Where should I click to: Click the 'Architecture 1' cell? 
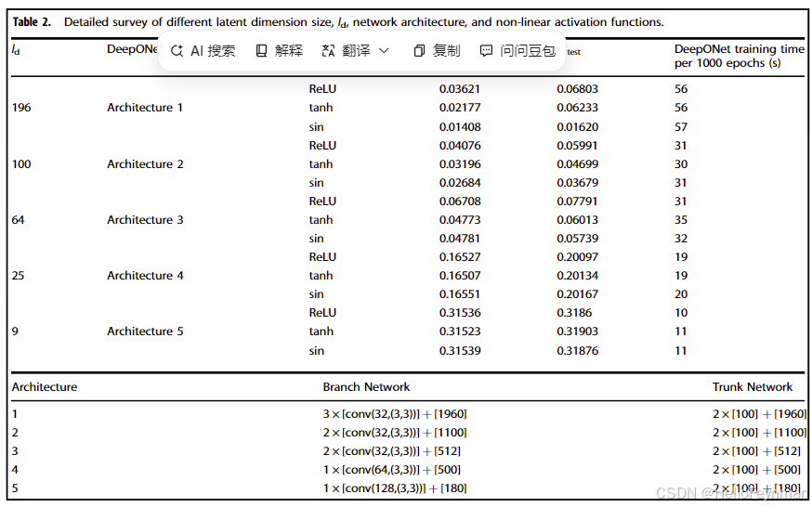145,108
